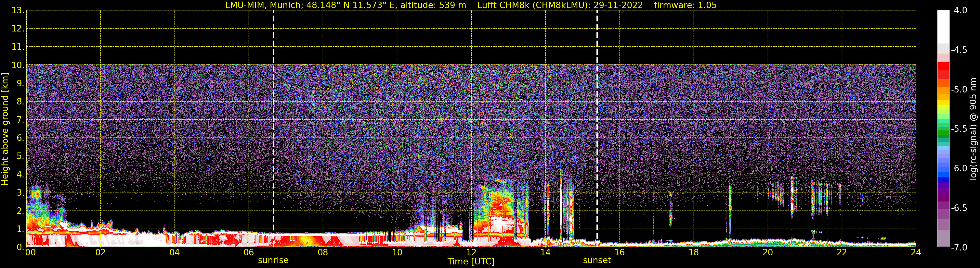Click the time axis tick label 22
Image resolution: width=980 pixels, height=268 pixels.
tap(842, 252)
